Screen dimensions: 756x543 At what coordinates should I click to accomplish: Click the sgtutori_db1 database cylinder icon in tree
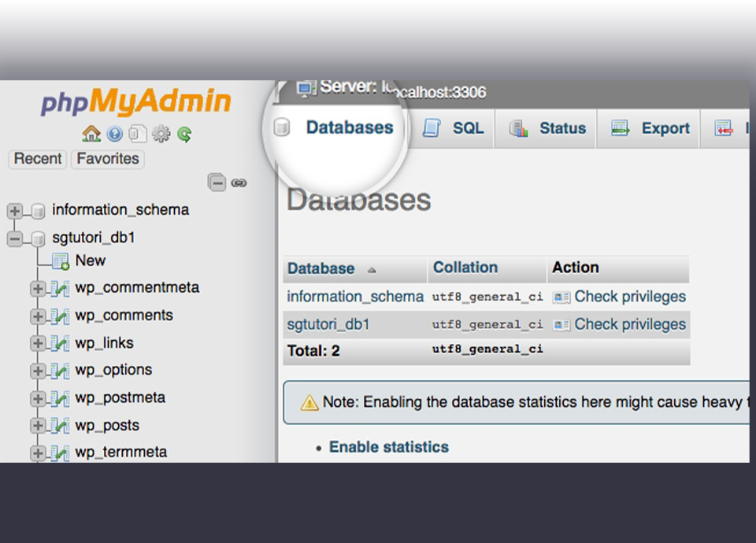point(38,238)
